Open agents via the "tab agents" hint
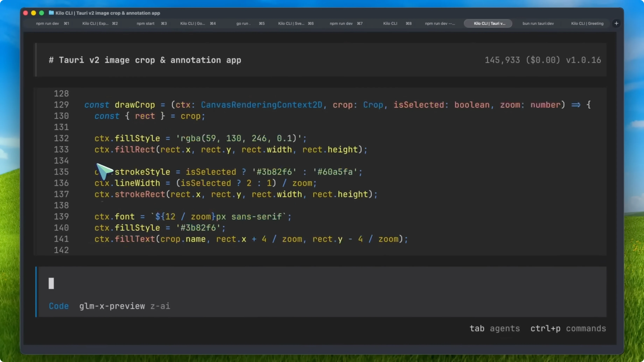The width and height of the screenshot is (644, 362). pos(495,329)
